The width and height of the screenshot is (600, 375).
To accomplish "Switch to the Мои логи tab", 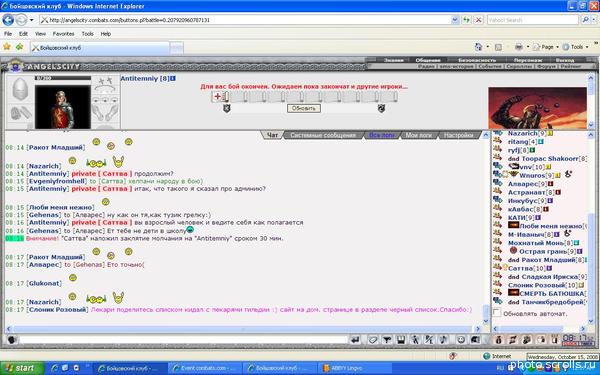I will click(418, 135).
